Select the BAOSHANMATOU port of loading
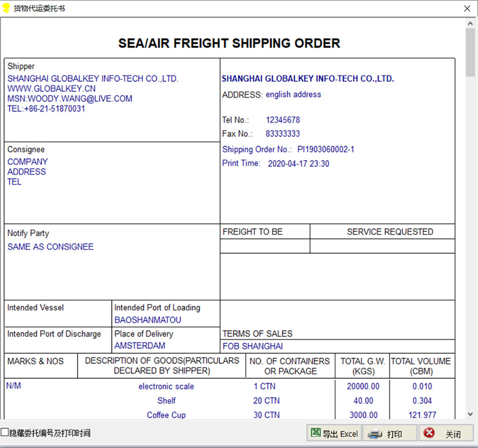This screenshot has height=448, width=478. [x=148, y=320]
